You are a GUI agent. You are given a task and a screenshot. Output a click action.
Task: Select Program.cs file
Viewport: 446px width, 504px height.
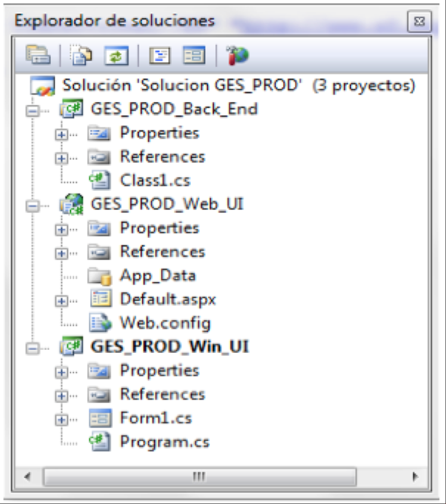pyautogui.click(x=164, y=442)
